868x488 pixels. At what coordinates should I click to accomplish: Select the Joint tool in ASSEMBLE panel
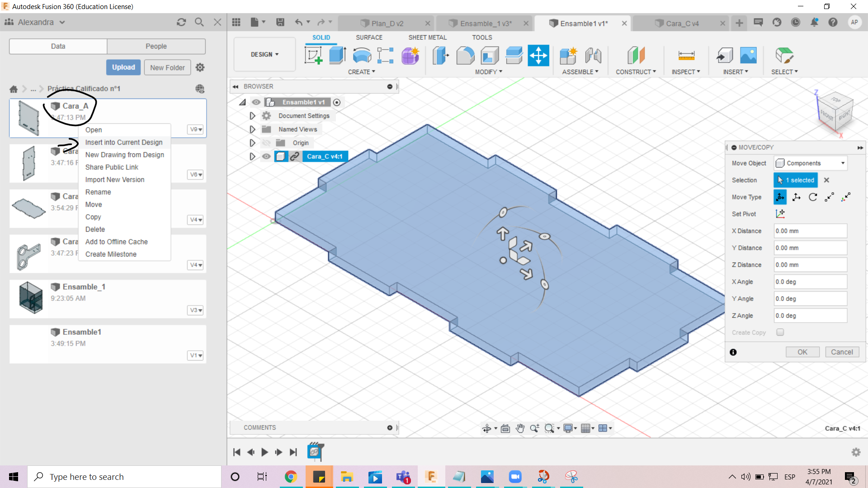tap(593, 56)
